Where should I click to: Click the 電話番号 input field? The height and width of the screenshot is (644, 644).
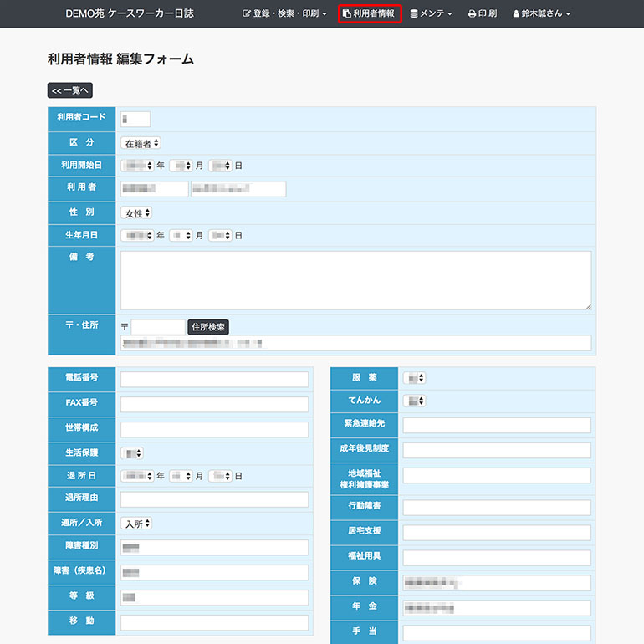point(214,380)
